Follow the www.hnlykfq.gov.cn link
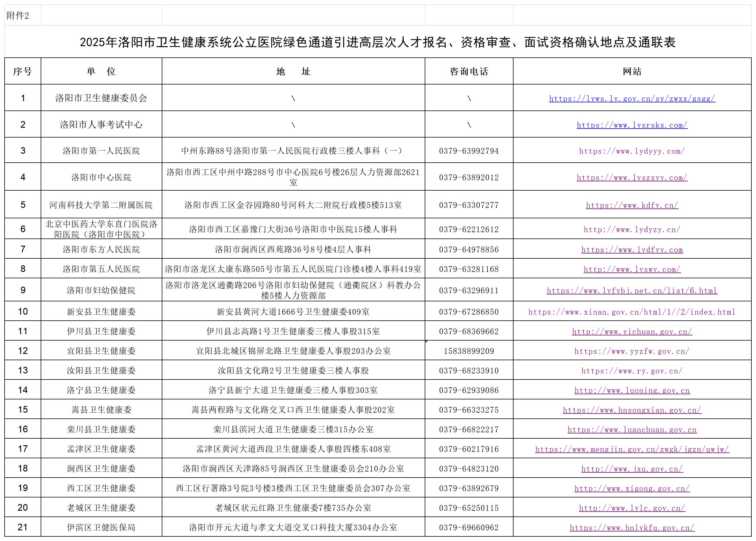756x541 pixels. [632, 528]
